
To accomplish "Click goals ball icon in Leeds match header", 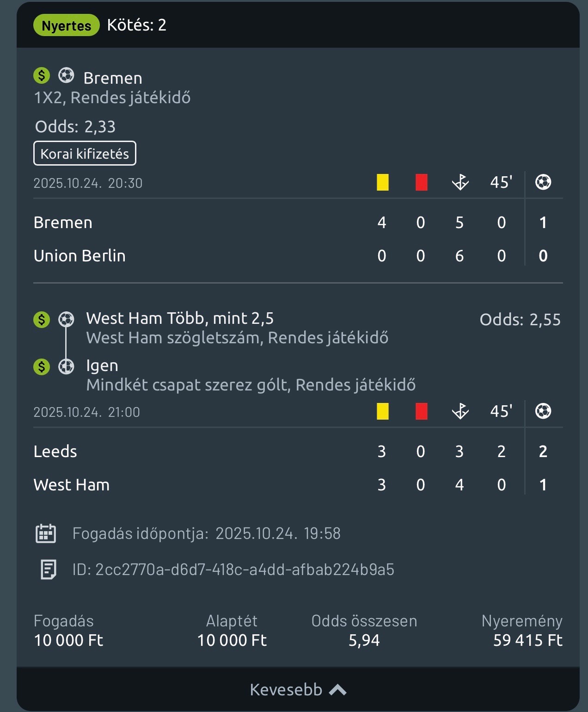I will click(x=543, y=411).
